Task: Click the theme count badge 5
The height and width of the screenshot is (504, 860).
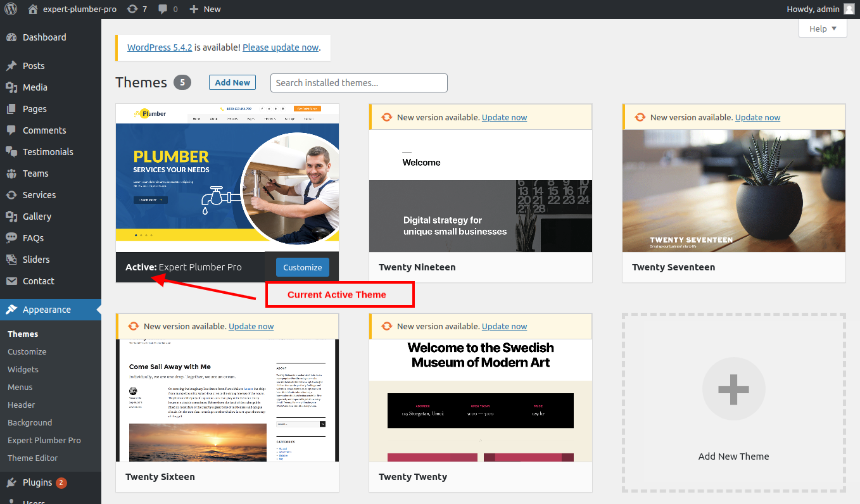Action: click(182, 82)
